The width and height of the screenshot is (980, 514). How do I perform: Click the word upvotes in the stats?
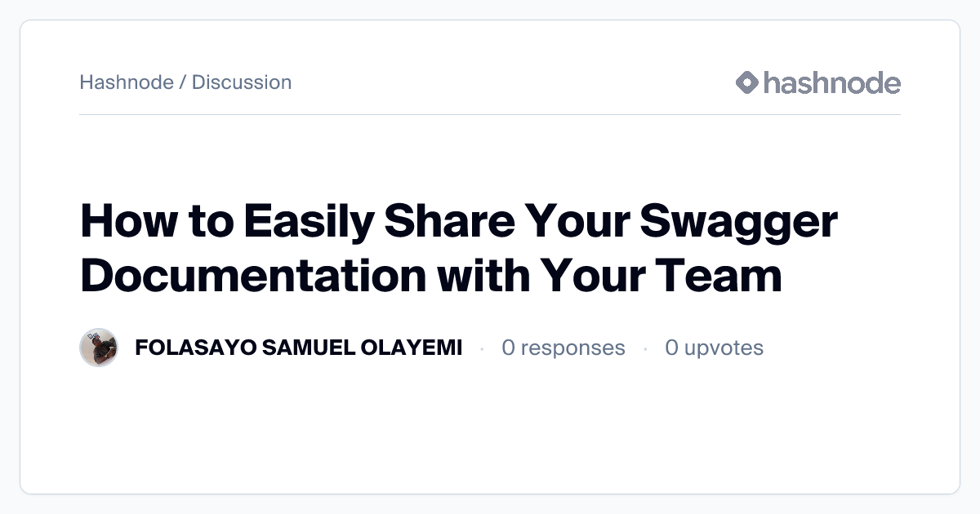(x=724, y=348)
